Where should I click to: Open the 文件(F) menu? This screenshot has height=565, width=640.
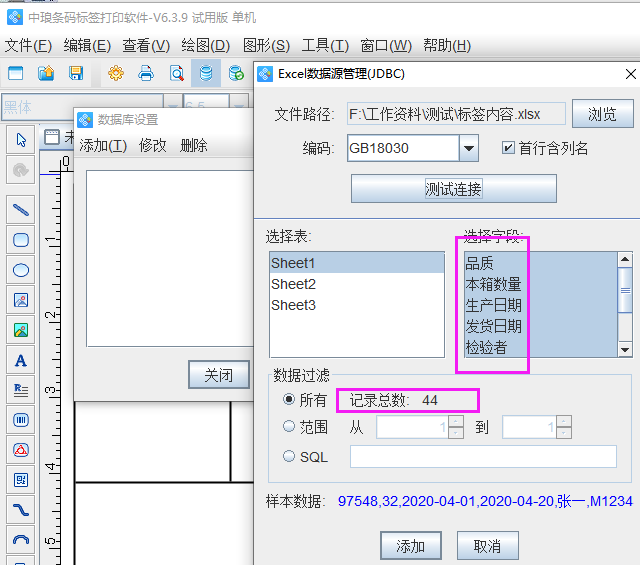point(28,45)
